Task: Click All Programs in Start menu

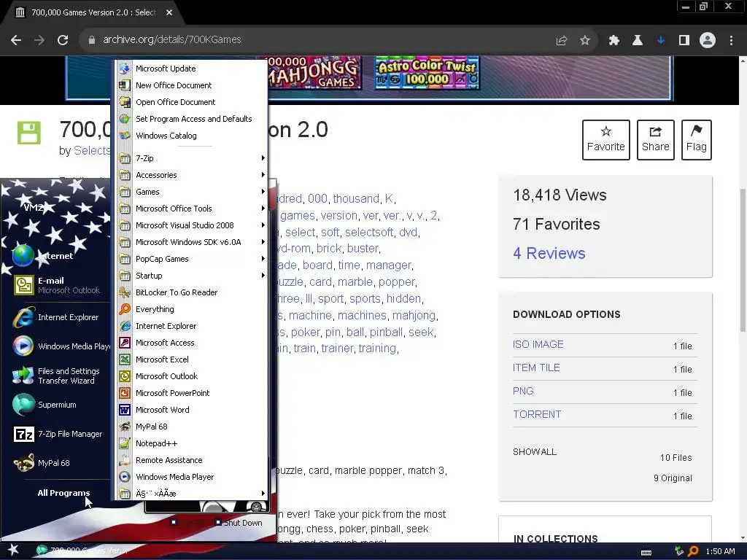Action: [x=64, y=493]
